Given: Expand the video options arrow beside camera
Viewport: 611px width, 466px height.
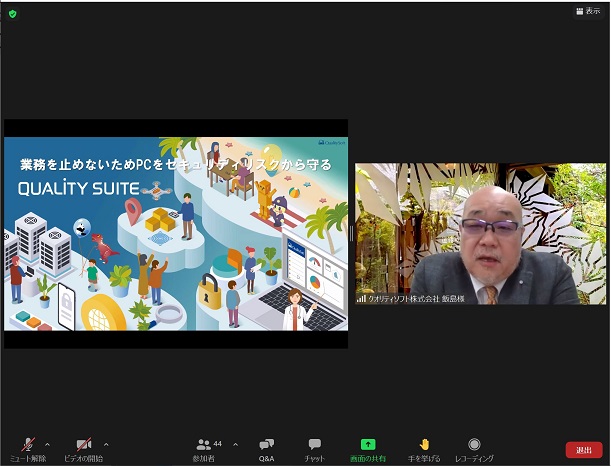Looking at the screenshot, I should 106,444.
